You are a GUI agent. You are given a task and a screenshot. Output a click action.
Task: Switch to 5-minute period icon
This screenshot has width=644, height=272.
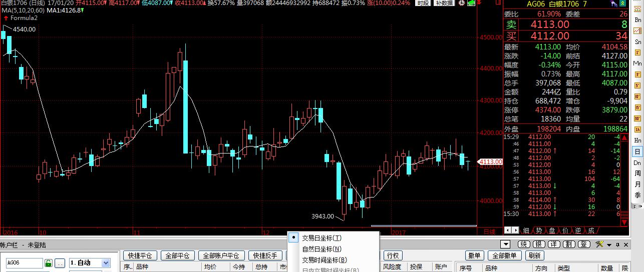coord(637,85)
